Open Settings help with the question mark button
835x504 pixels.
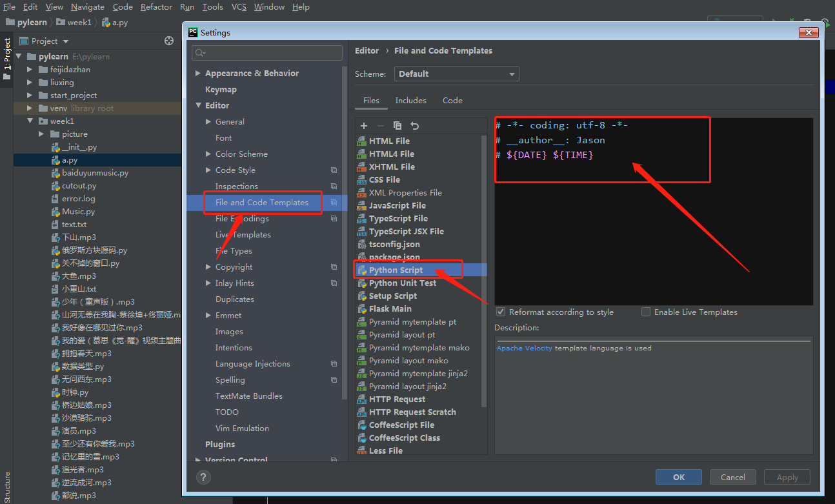(203, 478)
